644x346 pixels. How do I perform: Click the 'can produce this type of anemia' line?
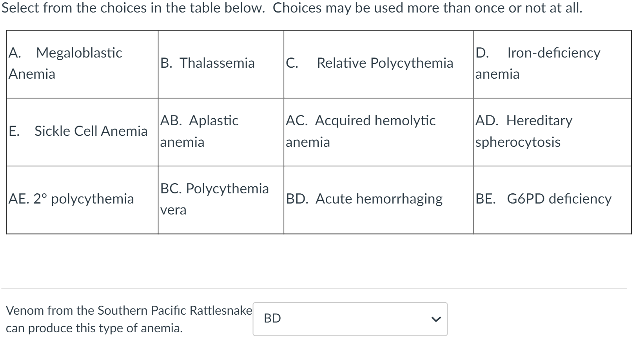[x=94, y=328]
